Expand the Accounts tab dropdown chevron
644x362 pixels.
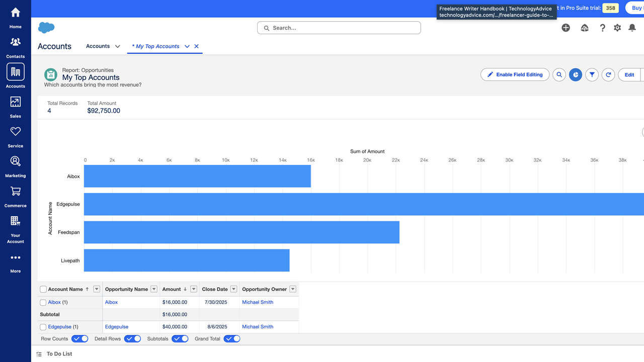point(117,46)
